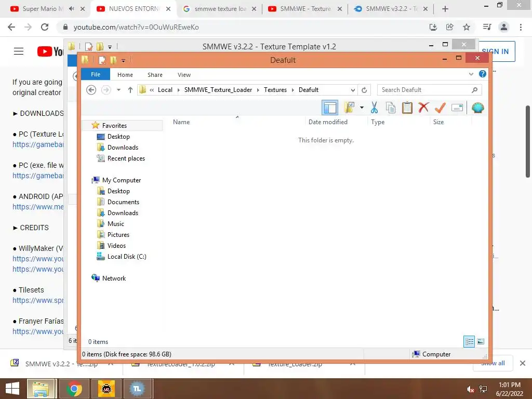Open the Share ribbon tab
This screenshot has height=399, width=532.
[155, 75]
